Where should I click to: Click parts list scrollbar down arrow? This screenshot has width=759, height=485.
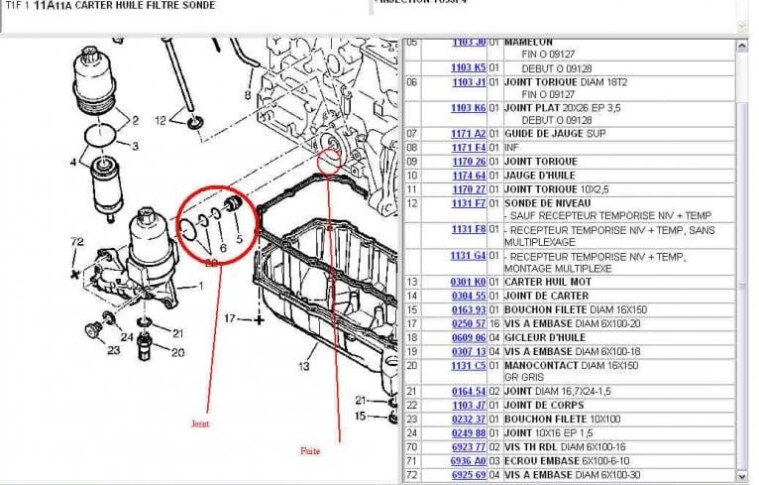[742, 476]
